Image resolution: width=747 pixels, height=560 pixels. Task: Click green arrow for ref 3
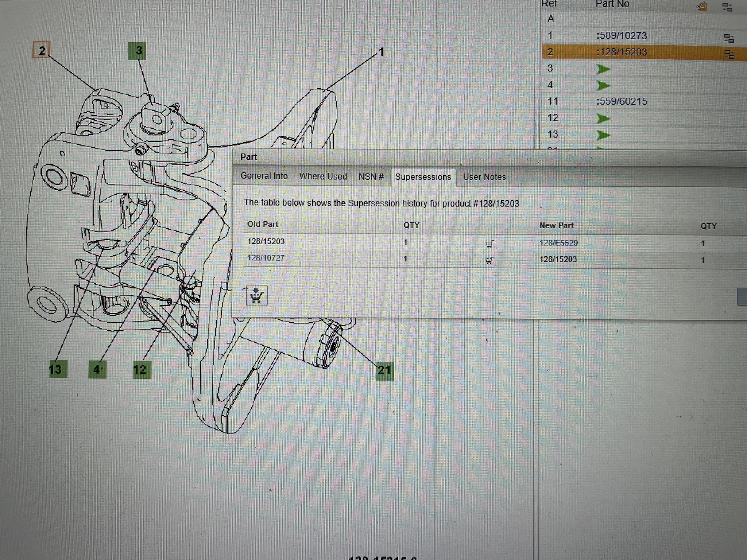pos(604,69)
